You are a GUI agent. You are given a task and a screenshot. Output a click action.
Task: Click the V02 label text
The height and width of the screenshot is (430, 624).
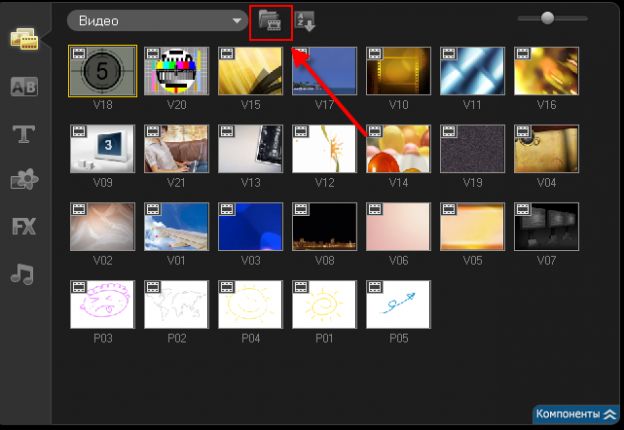[103, 261]
